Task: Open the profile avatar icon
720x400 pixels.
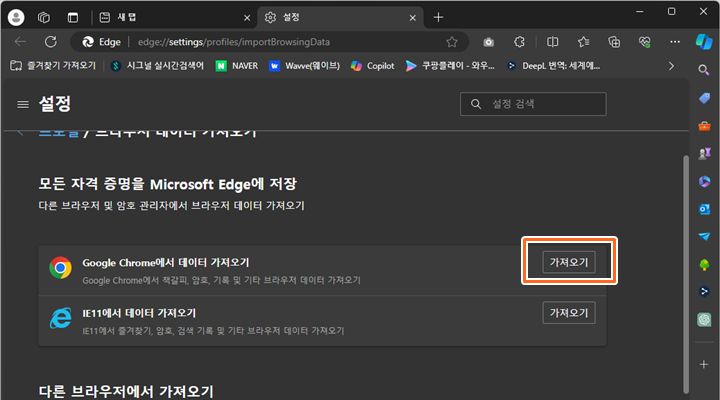Action: (x=16, y=17)
